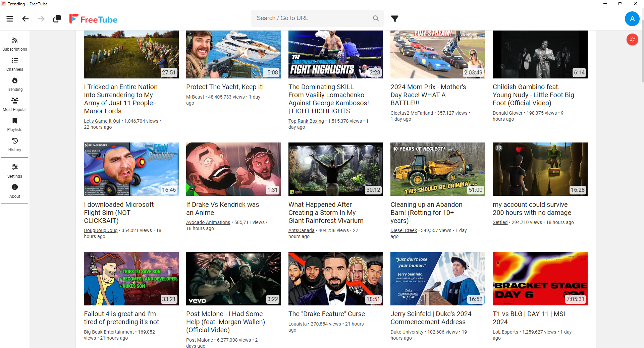Open a new window via duplicate icon

(57, 19)
